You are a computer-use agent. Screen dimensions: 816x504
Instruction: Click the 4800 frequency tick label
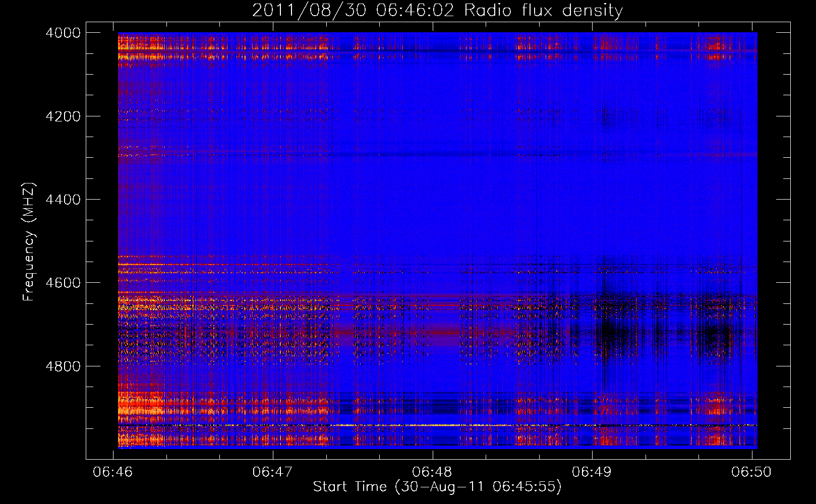[63, 366]
